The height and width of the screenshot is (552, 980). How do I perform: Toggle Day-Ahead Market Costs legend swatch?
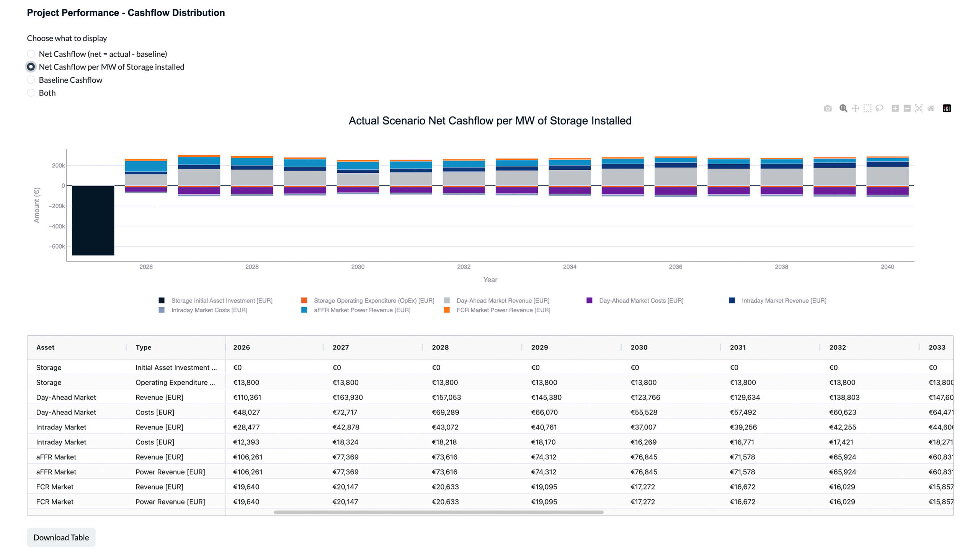pyautogui.click(x=590, y=301)
